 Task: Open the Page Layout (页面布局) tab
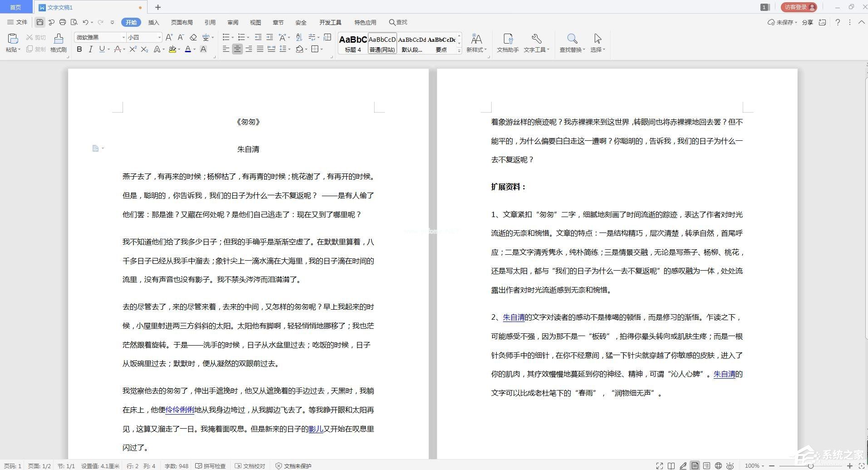182,22
